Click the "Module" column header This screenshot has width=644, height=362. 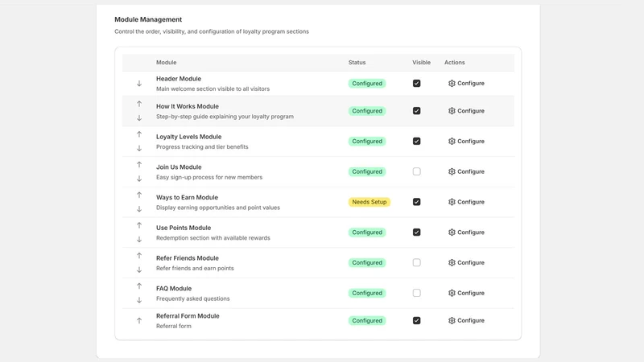(x=167, y=63)
